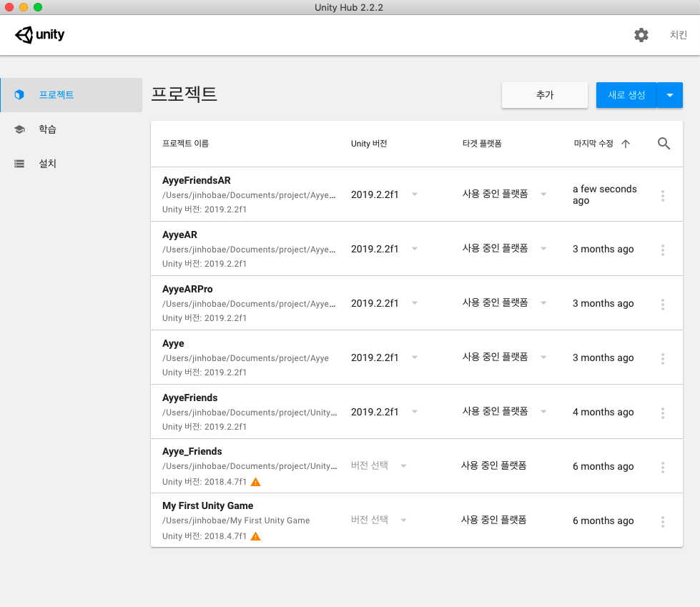
Task: Open three-dot menu for My First Unity Game
Action: 663,521
